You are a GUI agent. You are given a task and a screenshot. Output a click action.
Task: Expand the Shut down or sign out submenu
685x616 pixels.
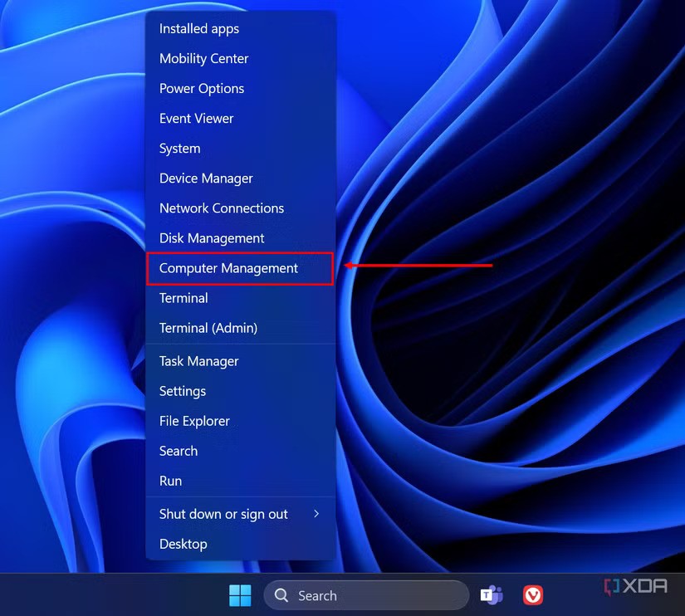point(223,514)
